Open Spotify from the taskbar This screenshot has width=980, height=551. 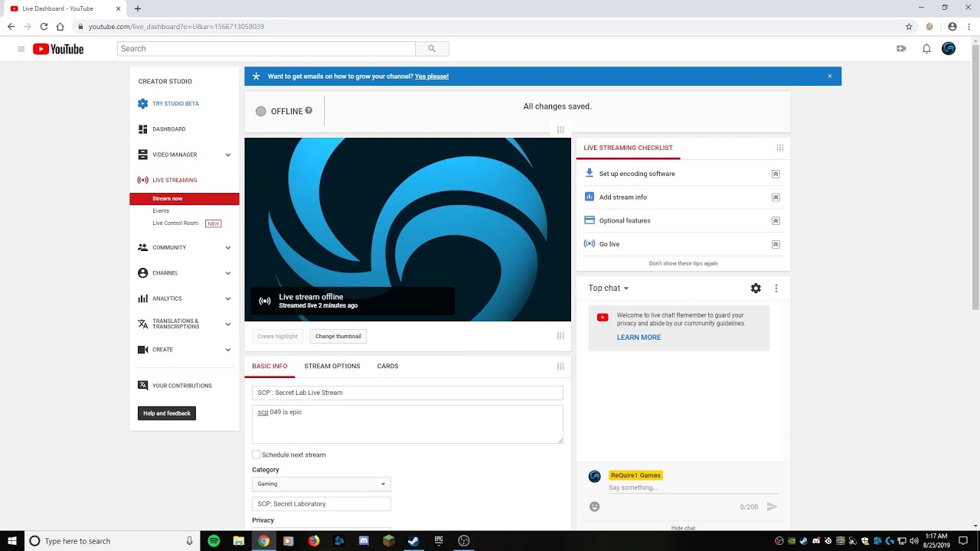(x=214, y=541)
